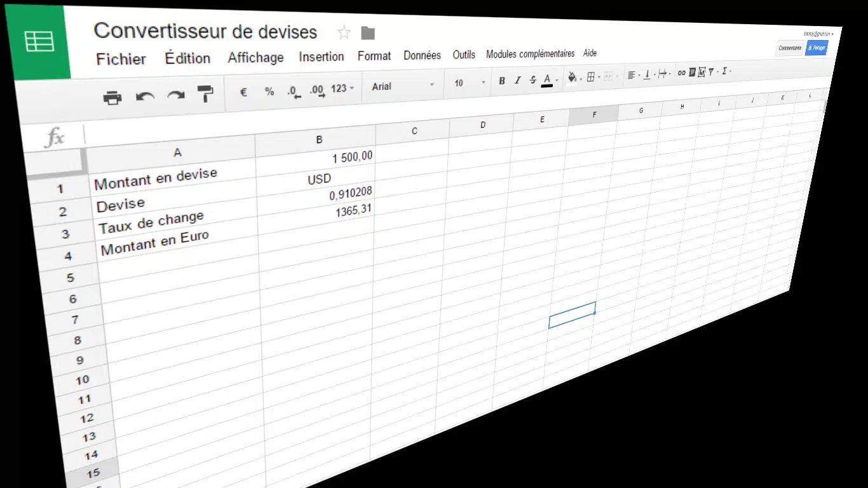This screenshot has width=868, height=488.
Task: Toggle strikethrough formatting
Action: 532,79
